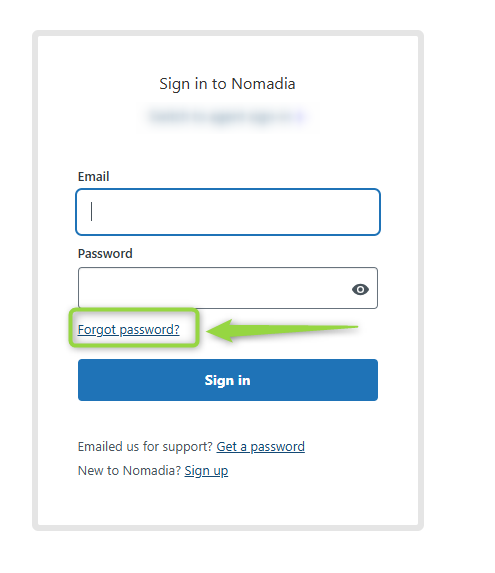Follow the Get a password link
The image size is (495, 573).
point(260,447)
